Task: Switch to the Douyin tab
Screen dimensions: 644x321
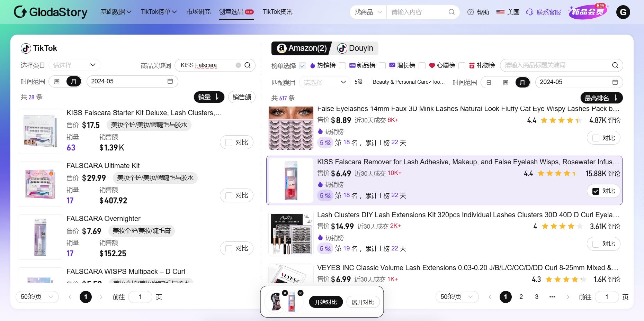Action: pos(355,48)
